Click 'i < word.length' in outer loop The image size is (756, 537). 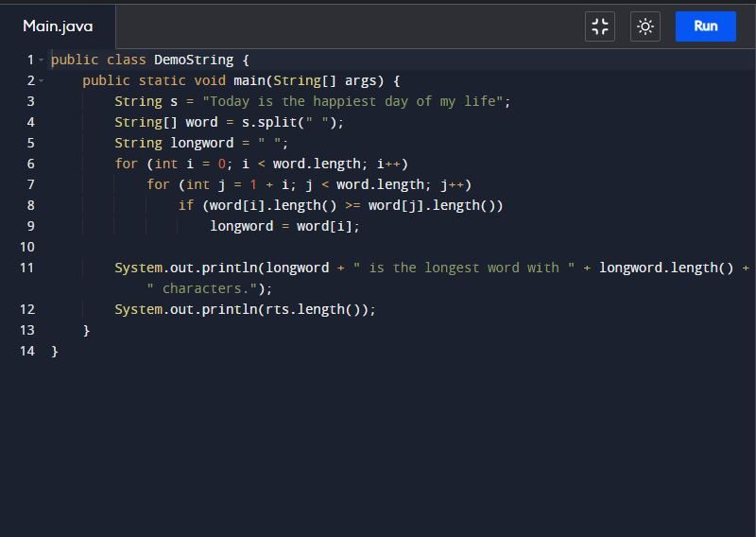(301, 164)
